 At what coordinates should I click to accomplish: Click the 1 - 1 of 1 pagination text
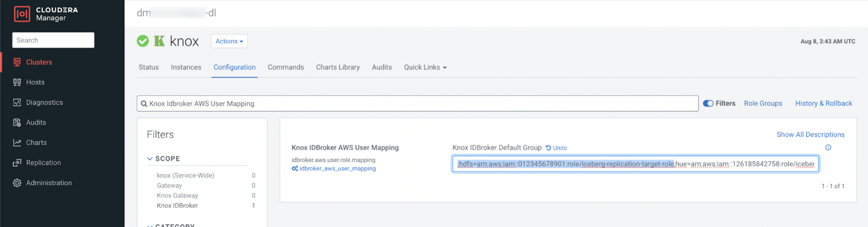coord(833,186)
